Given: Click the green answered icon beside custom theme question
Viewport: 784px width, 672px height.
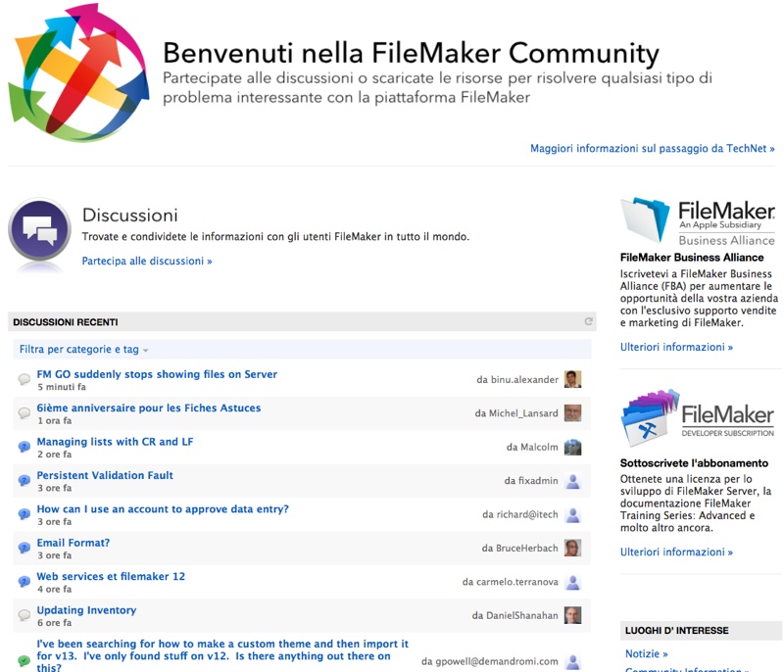Looking at the screenshot, I should tap(24, 661).
